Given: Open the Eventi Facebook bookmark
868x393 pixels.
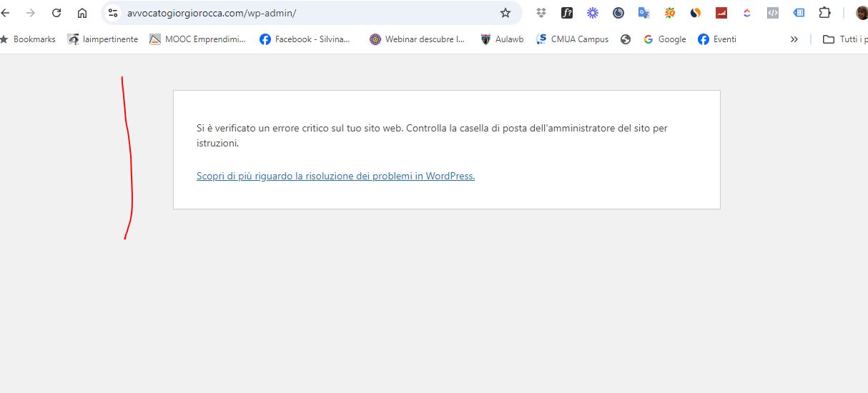Looking at the screenshot, I should 717,39.
